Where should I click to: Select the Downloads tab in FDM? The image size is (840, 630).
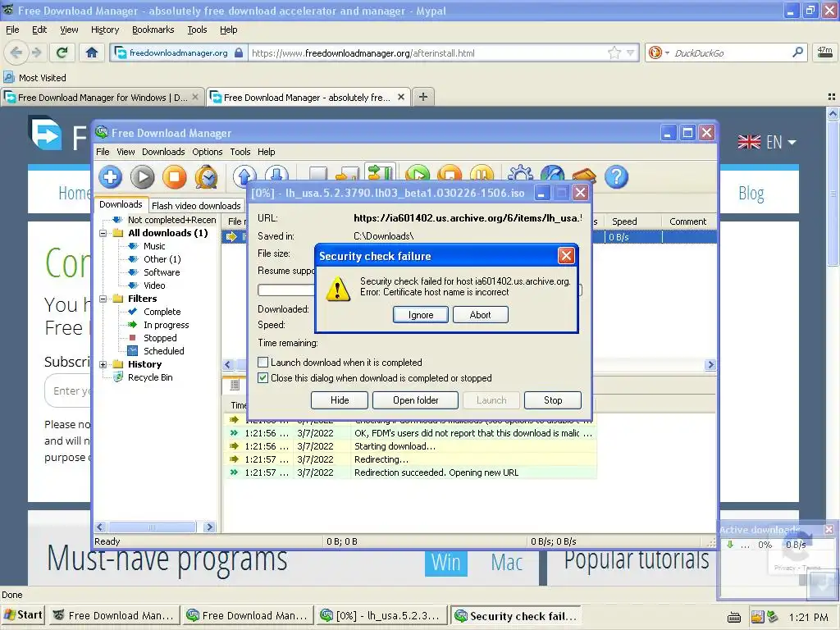point(121,204)
